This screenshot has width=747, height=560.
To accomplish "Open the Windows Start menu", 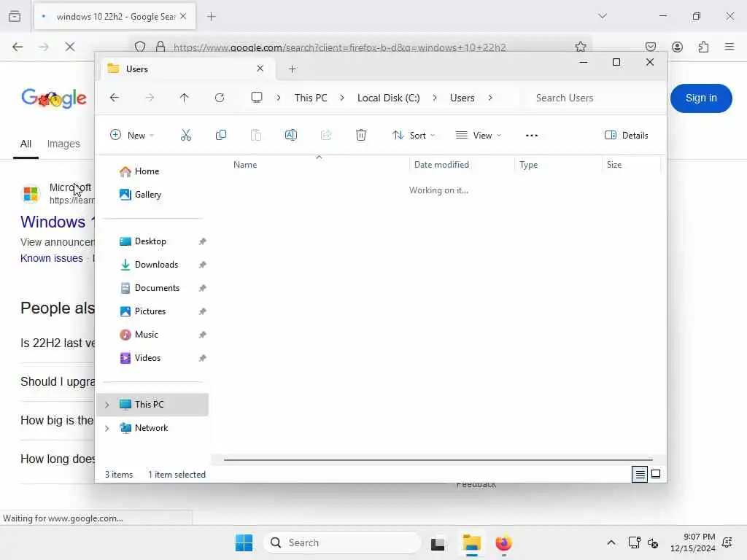I will coord(244,542).
